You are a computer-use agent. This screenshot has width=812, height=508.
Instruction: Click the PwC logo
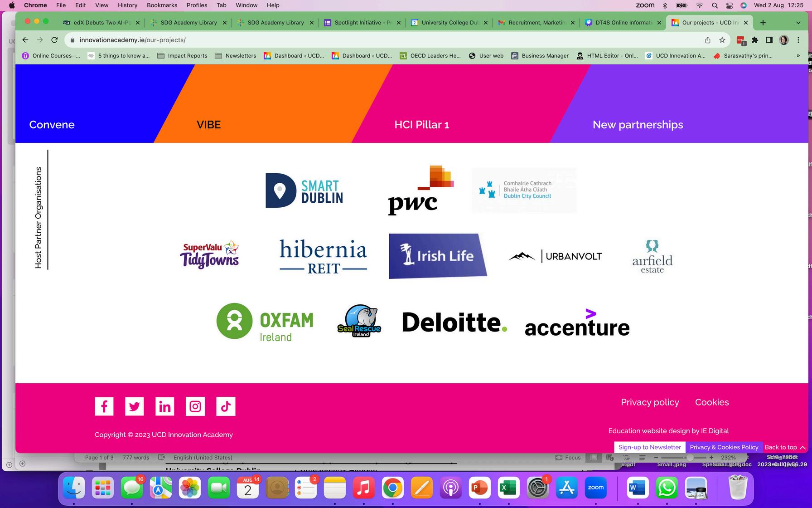point(420,190)
